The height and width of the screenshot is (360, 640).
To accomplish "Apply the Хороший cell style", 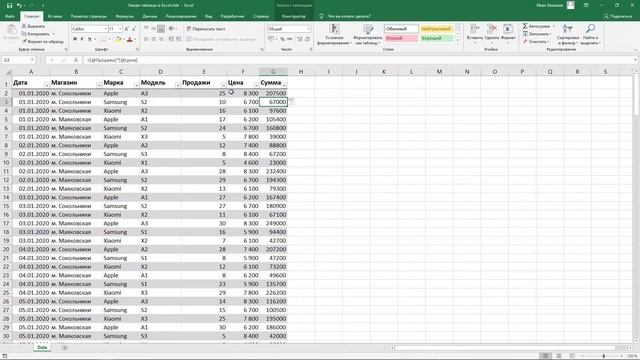I will [x=436, y=38].
